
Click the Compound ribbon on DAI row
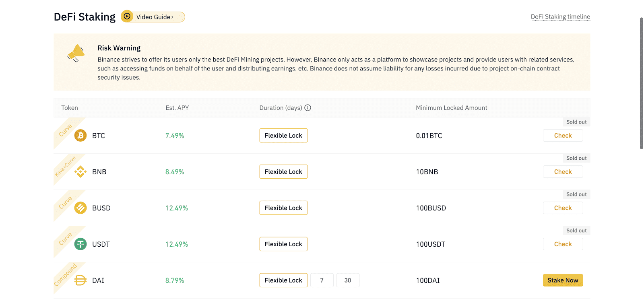pyautogui.click(x=66, y=274)
